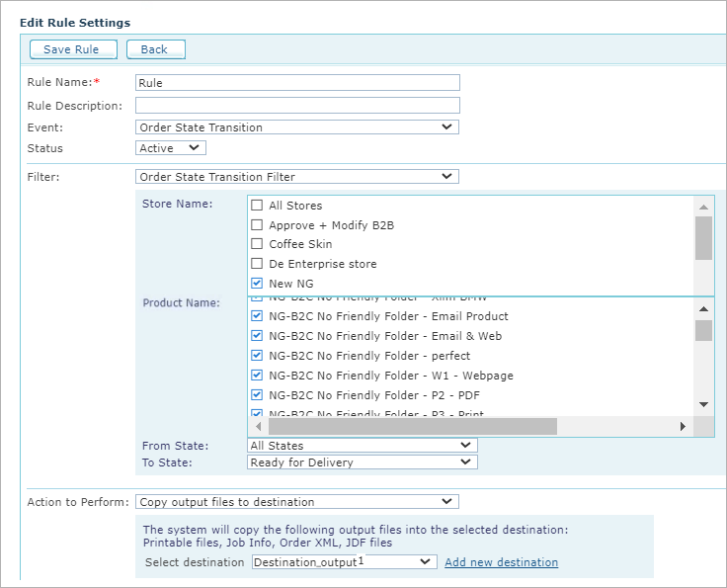Click the Rule Name input field
727x588 pixels.
[x=297, y=83]
